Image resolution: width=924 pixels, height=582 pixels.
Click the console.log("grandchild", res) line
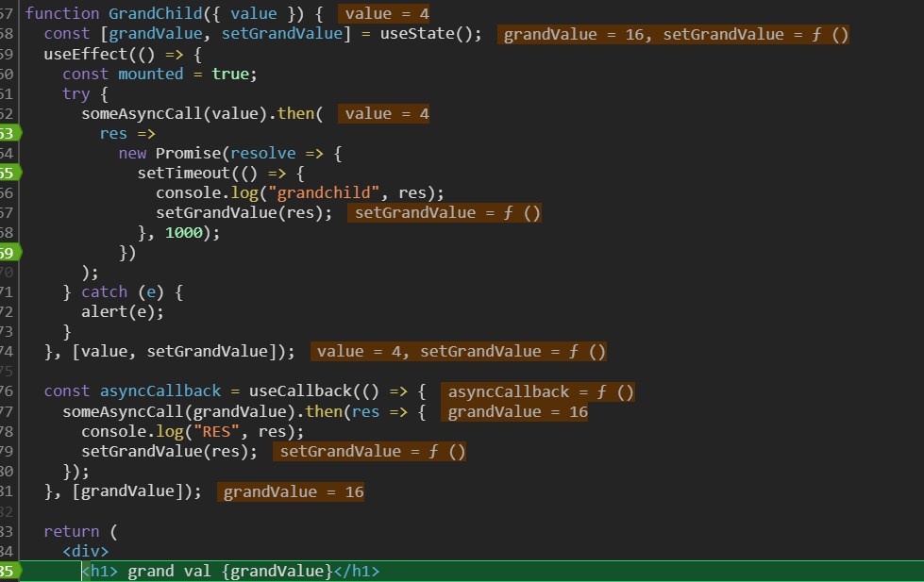(x=299, y=193)
